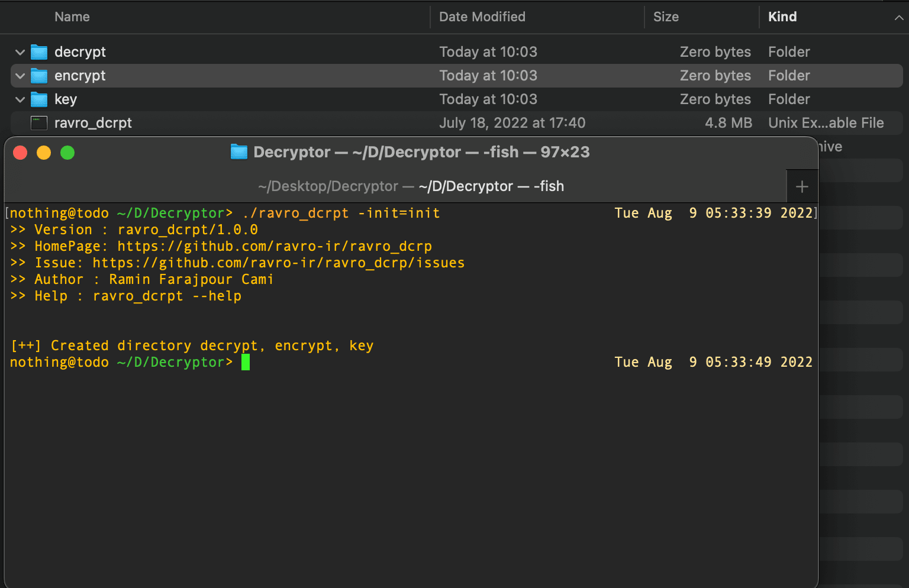Click 'Today at 10:03' in decrypt row
909x588 pixels.
(488, 52)
